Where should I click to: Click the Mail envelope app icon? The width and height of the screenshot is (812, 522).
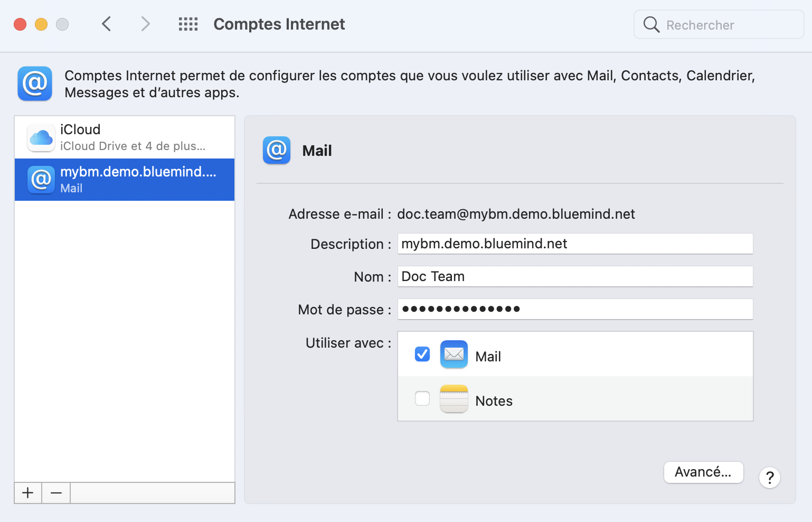(454, 355)
